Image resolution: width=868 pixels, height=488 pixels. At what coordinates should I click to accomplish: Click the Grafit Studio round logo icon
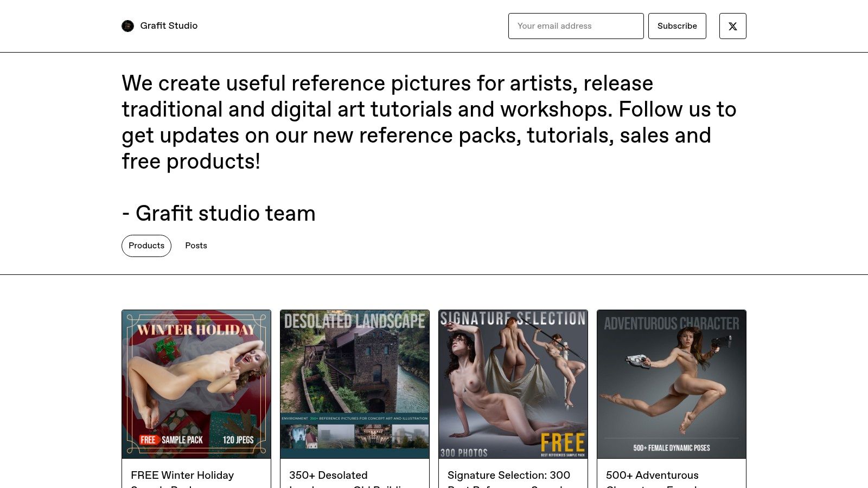click(127, 26)
